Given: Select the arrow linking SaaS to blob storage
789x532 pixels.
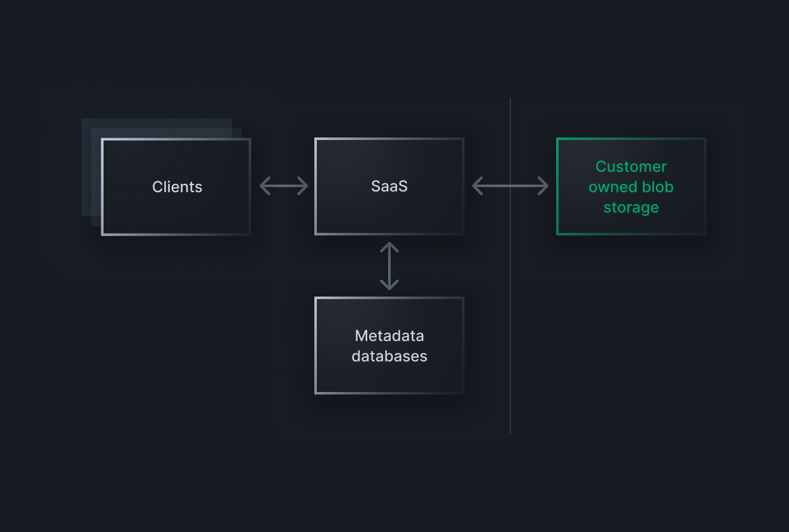Looking at the screenshot, I should [x=509, y=186].
